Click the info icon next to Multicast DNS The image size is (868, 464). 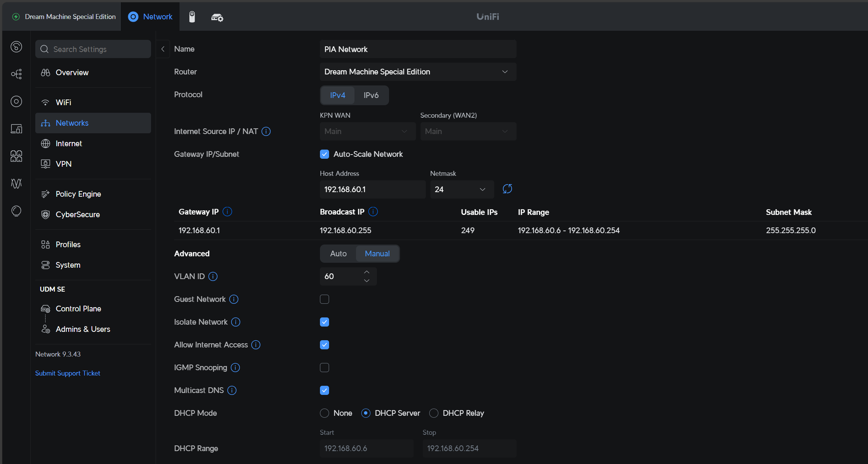pos(232,390)
